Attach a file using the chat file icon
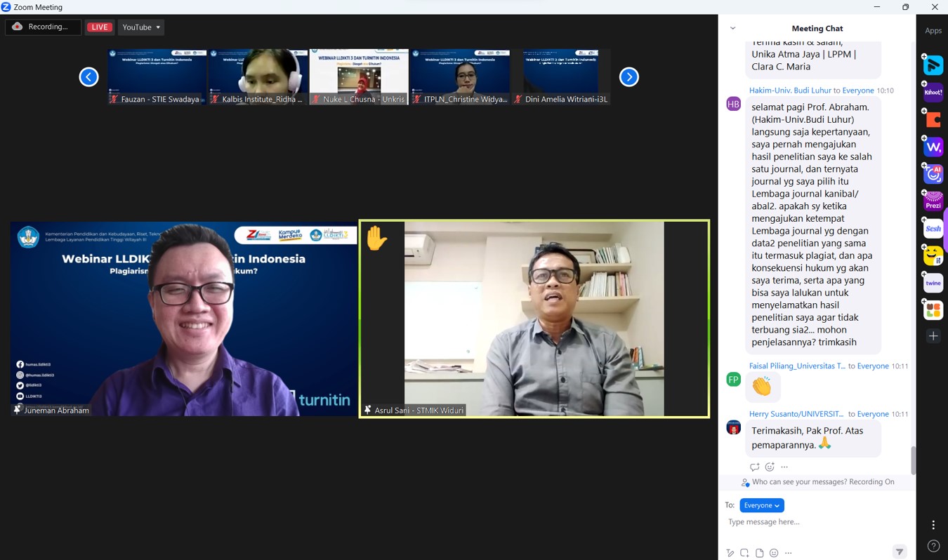 click(x=759, y=553)
